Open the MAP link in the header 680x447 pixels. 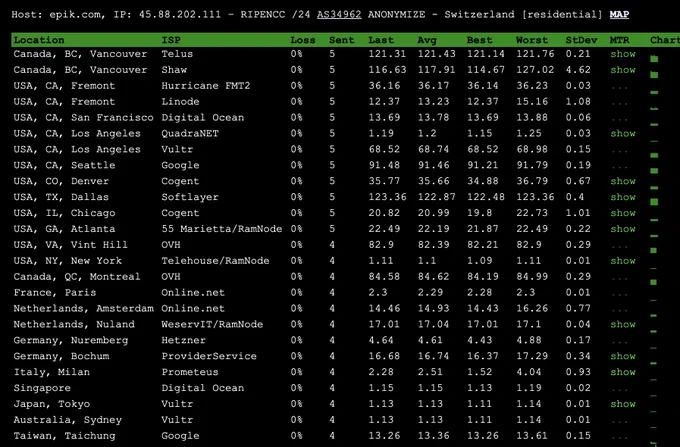(x=619, y=14)
